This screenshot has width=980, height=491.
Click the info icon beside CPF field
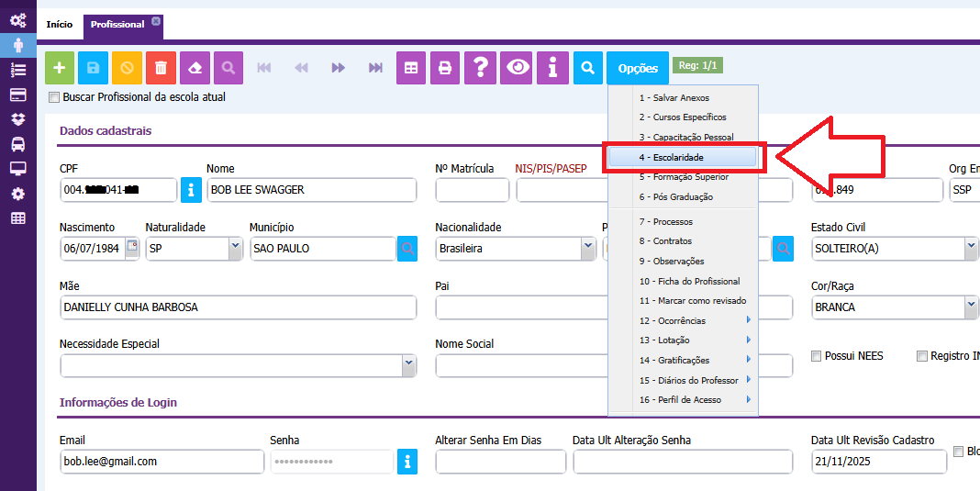[x=191, y=190]
